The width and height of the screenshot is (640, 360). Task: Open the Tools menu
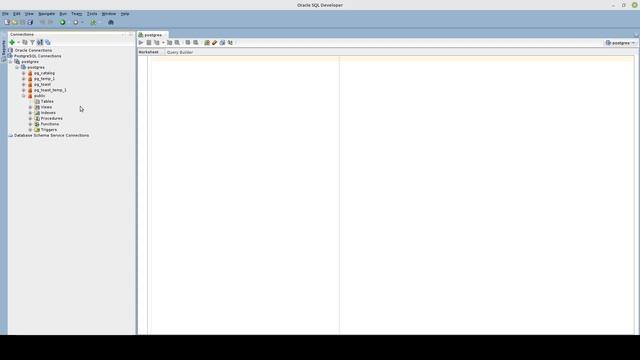[92, 13]
